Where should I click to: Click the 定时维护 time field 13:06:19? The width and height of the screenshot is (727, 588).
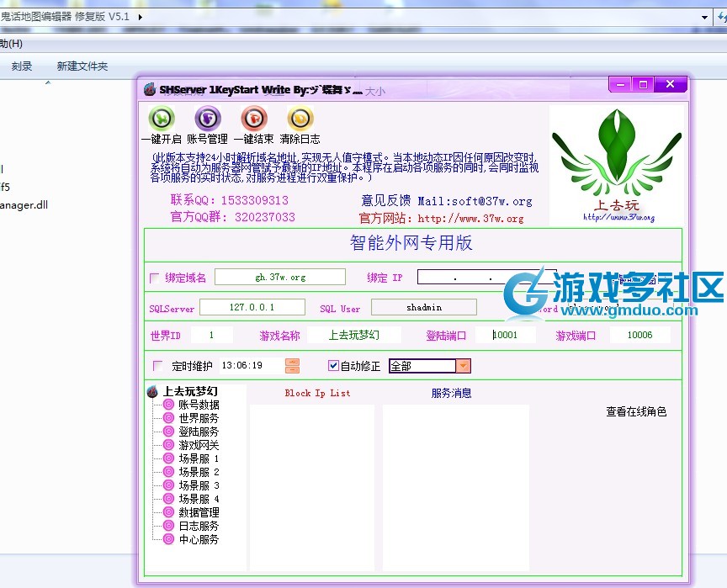(252, 366)
